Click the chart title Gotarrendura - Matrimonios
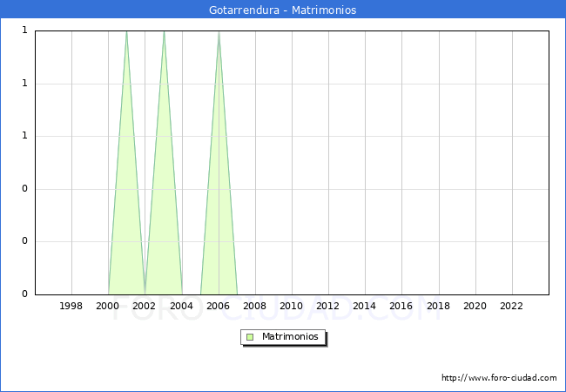Image resolution: width=566 pixels, height=392 pixels. (283, 10)
